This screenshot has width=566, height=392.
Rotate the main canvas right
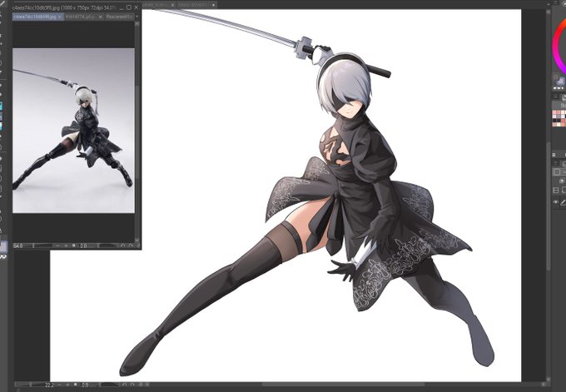point(132,385)
